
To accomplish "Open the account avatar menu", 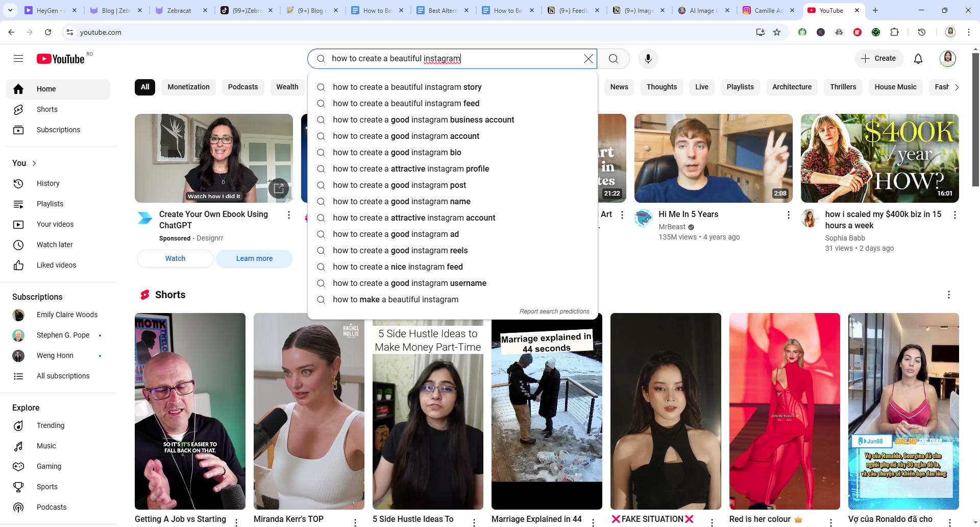I will pos(948,59).
